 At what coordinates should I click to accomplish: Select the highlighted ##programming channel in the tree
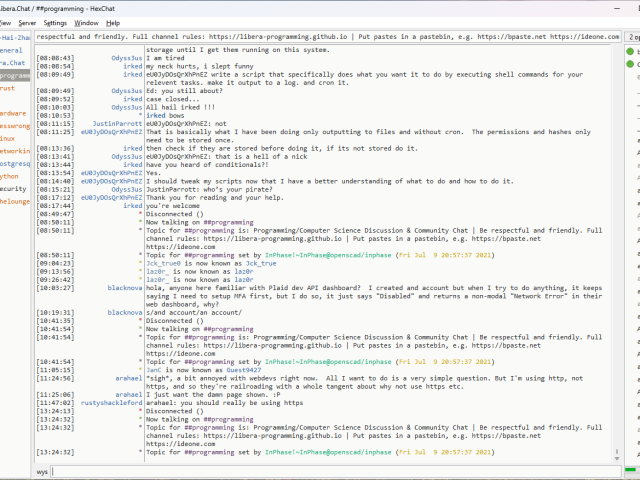click(x=15, y=75)
